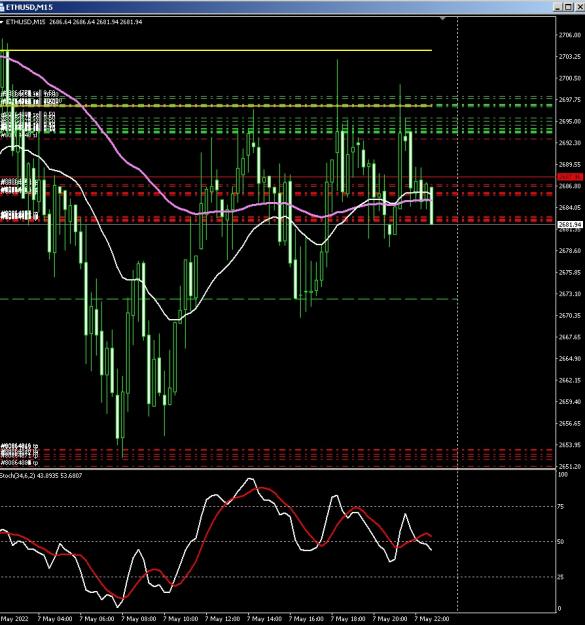
Task: Click the ETHUSD,M15 chart window icon
Action: pyautogui.click(x=2, y=7)
